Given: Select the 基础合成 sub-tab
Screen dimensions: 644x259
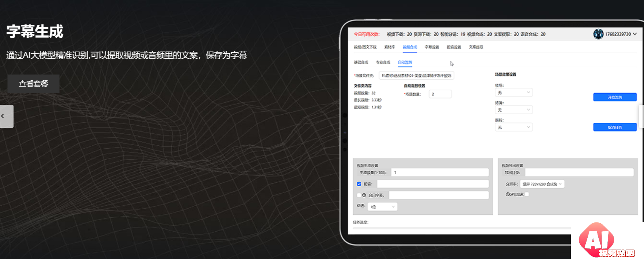Looking at the screenshot, I should tap(361, 62).
